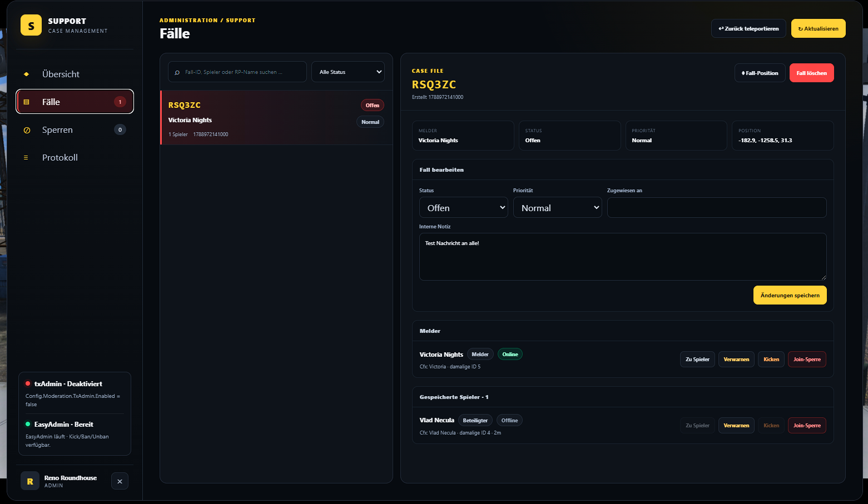
Task: Click the Offen badge on case RSQ3ZC
Action: (x=373, y=105)
